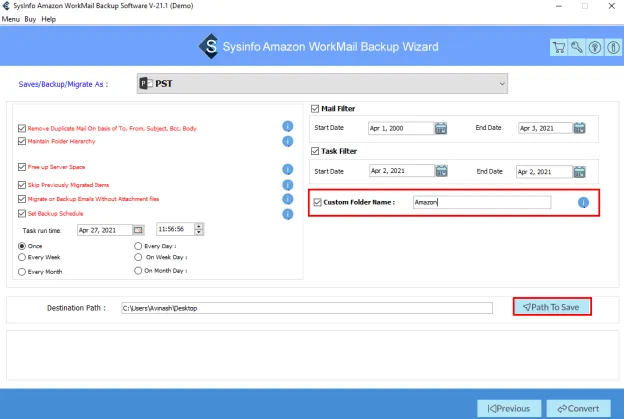This screenshot has height=419, width=624.
Task: Disable the Mail Filter checkbox
Action: [316, 108]
